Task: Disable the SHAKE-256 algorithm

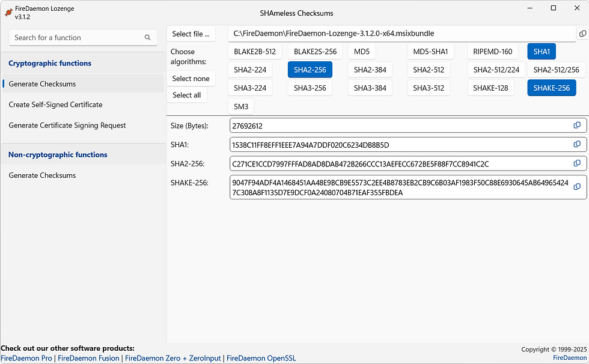Action: coord(552,88)
